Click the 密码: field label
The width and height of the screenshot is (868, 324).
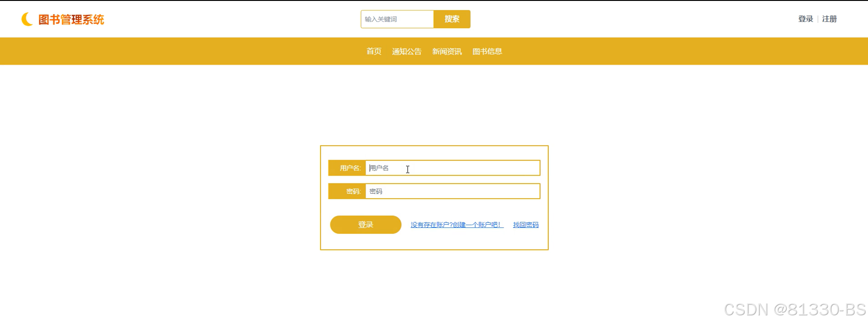point(347,191)
